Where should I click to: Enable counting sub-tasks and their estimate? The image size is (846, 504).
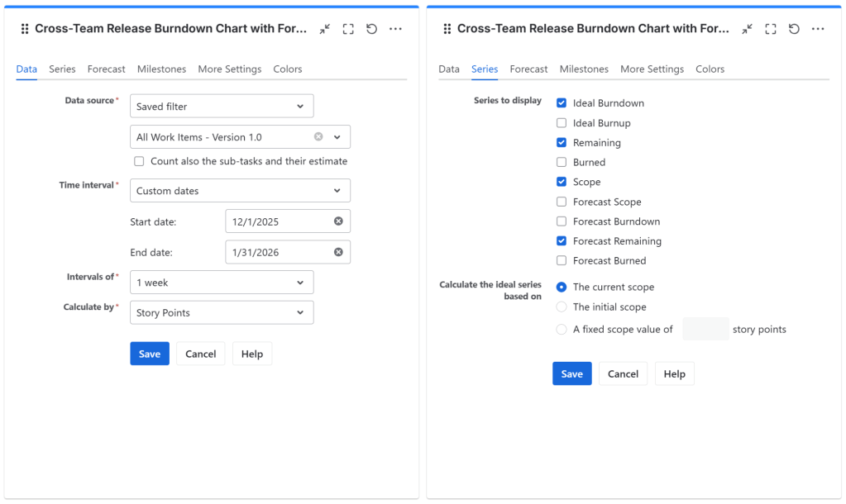coord(139,162)
